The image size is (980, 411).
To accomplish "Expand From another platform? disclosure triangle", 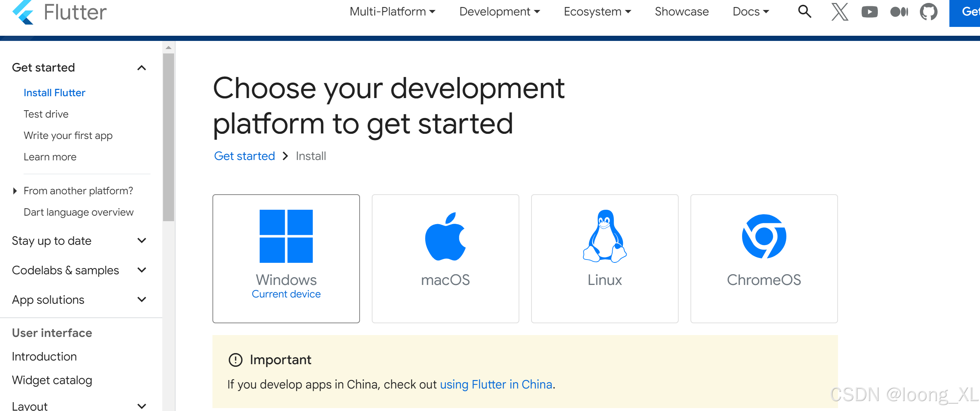I will [x=15, y=191].
